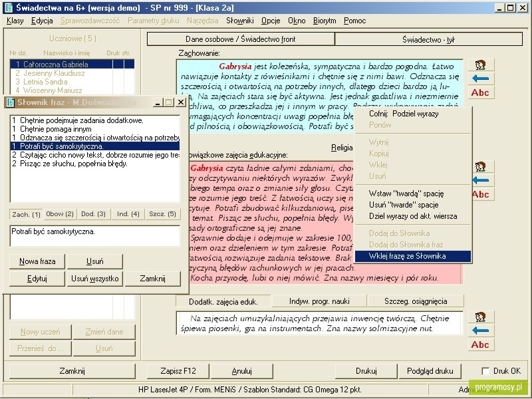Image resolution: width=532 pixels, height=399 pixels.
Task: Open the Pomoc menu
Action: 355,21
